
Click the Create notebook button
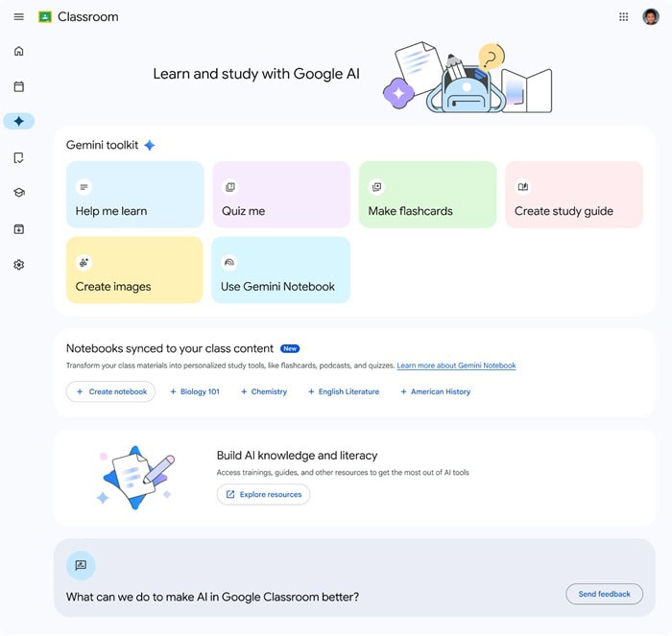pyautogui.click(x=110, y=391)
